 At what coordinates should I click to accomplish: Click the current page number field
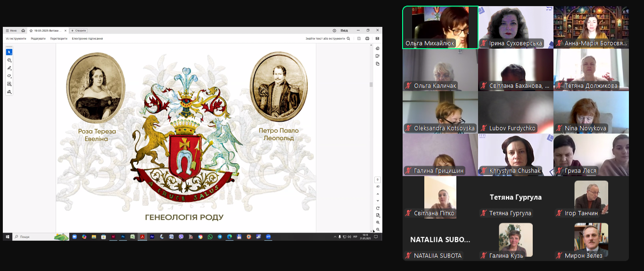tap(378, 180)
